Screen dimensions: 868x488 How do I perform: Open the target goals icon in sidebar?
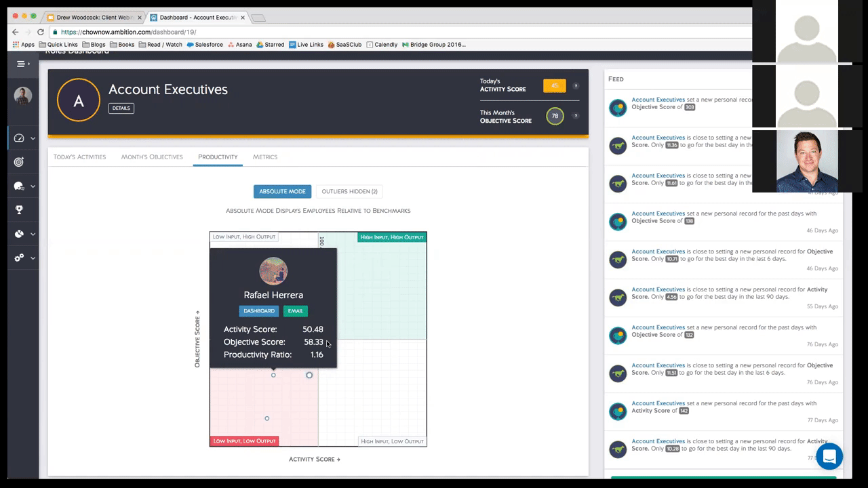pyautogui.click(x=19, y=162)
